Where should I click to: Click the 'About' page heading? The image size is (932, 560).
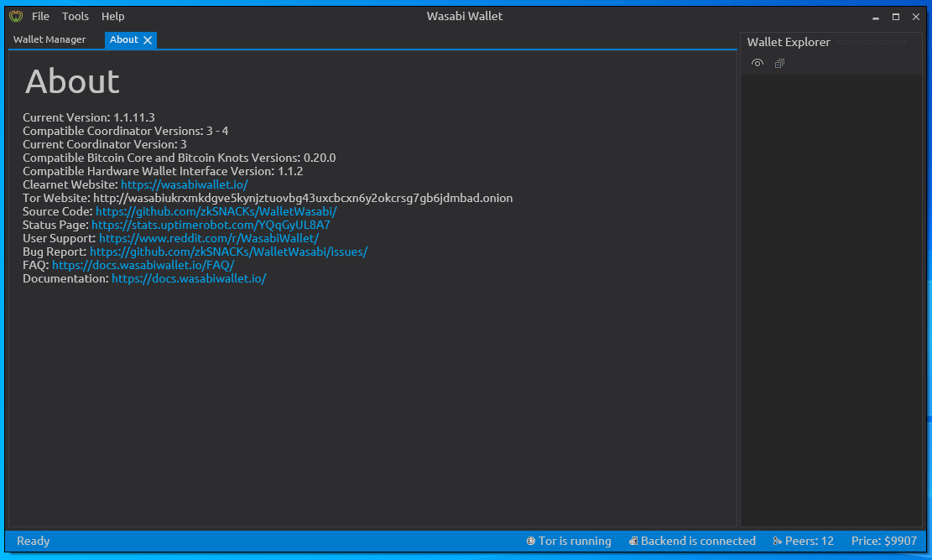pyautogui.click(x=72, y=81)
